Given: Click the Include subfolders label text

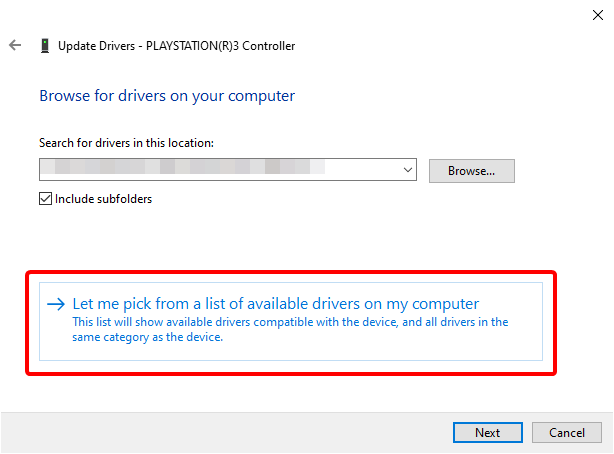Looking at the screenshot, I should pyautogui.click(x=104, y=199).
